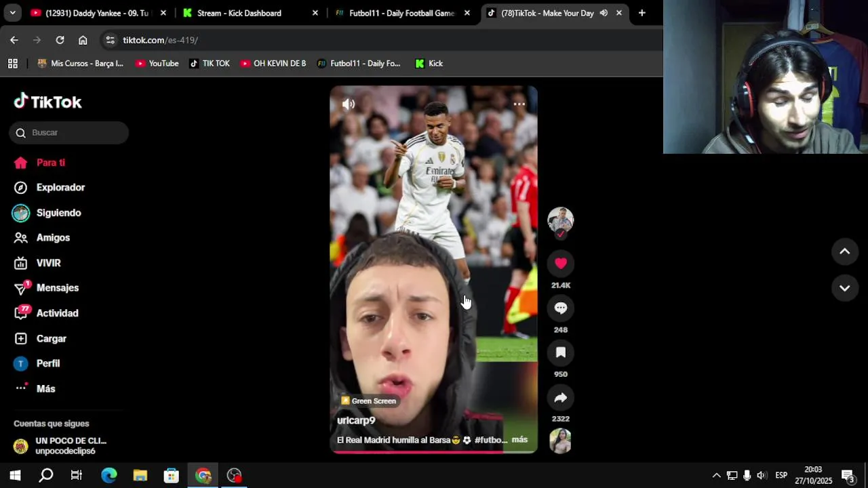Click the Green Screen effect tag
This screenshot has width=868, height=488.
click(369, 401)
